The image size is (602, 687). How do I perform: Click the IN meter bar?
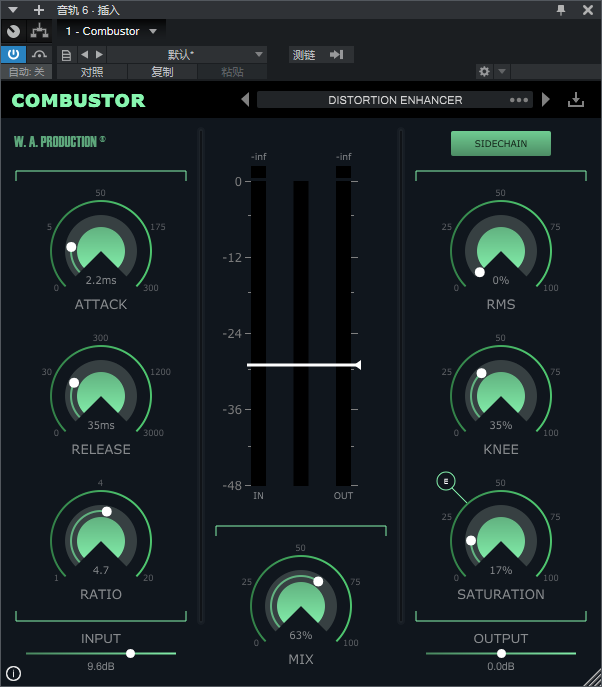[259, 326]
